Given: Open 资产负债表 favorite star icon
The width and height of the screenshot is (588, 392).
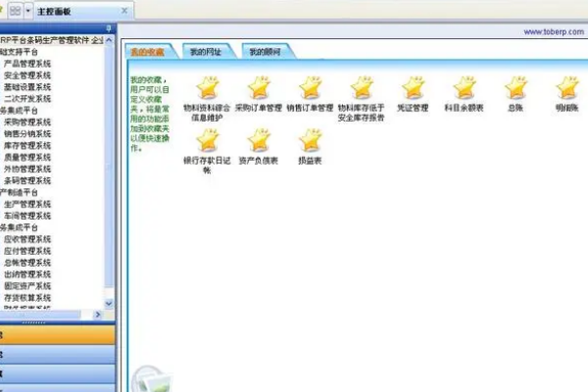Looking at the screenshot, I should tap(259, 139).
